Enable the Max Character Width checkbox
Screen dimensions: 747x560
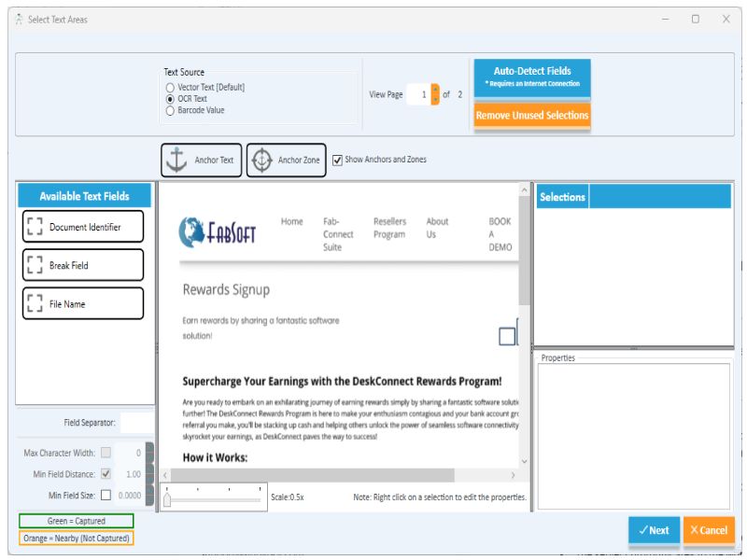(x=106, y=453)
